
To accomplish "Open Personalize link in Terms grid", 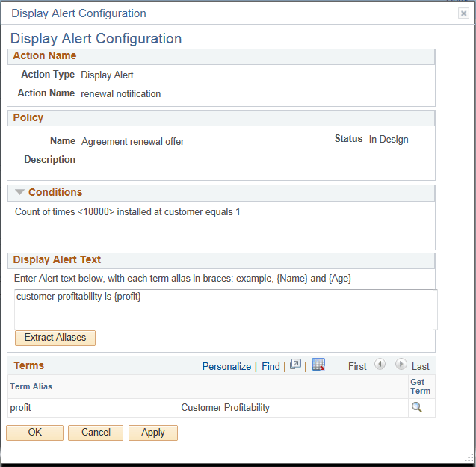I will click(x=226, y=366).
